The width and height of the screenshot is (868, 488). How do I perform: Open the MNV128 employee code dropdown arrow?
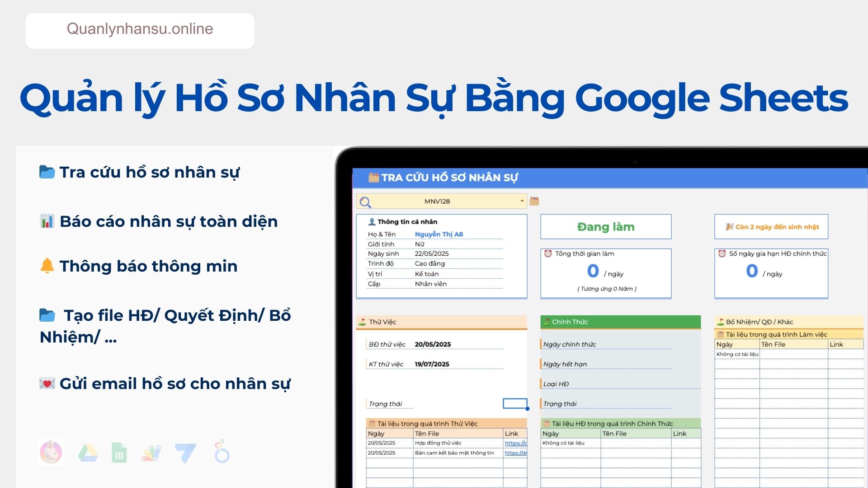tap(522, 201)
